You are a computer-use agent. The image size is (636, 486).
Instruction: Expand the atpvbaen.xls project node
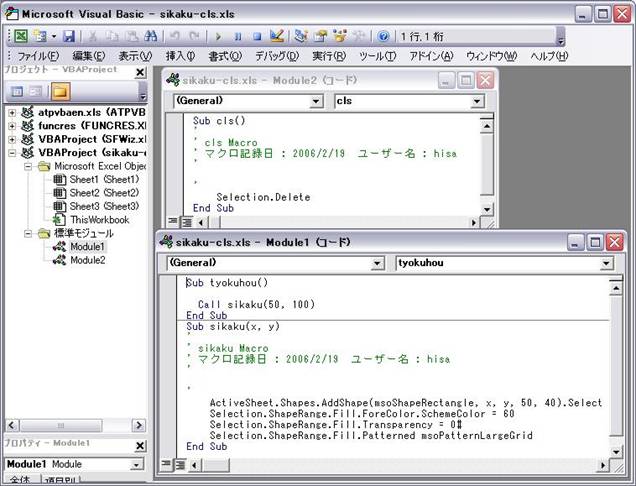pos(12,112)
